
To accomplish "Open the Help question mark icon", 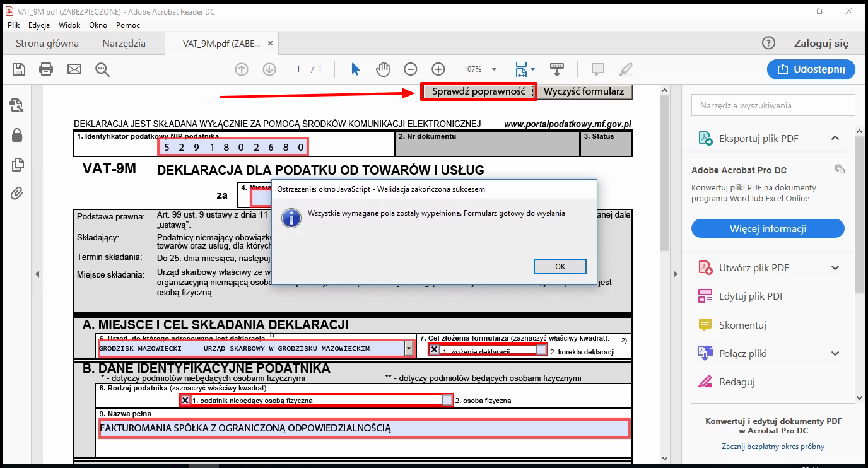I will (x=768, y=43).
